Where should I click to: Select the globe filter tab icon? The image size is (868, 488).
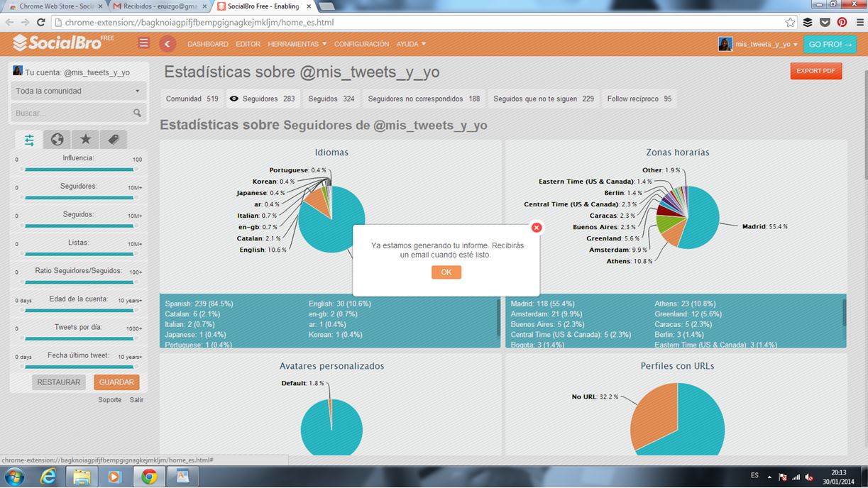(57, 140)
